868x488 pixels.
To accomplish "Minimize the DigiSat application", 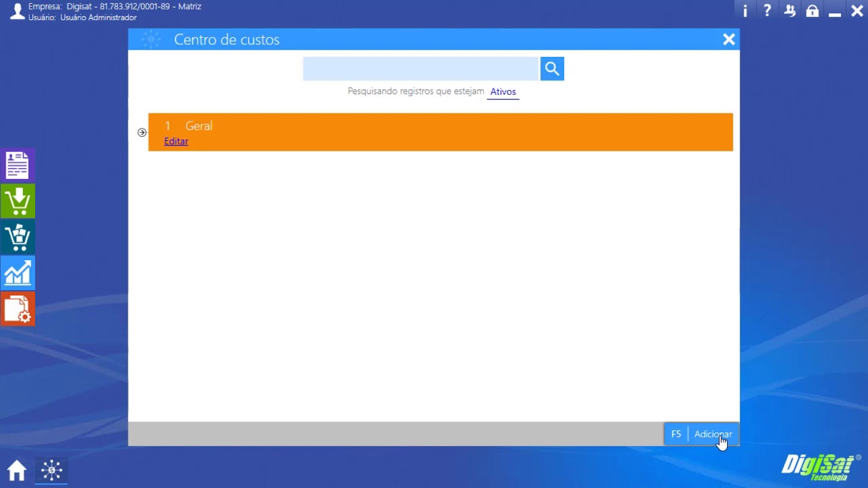I will tap(835, 13).
